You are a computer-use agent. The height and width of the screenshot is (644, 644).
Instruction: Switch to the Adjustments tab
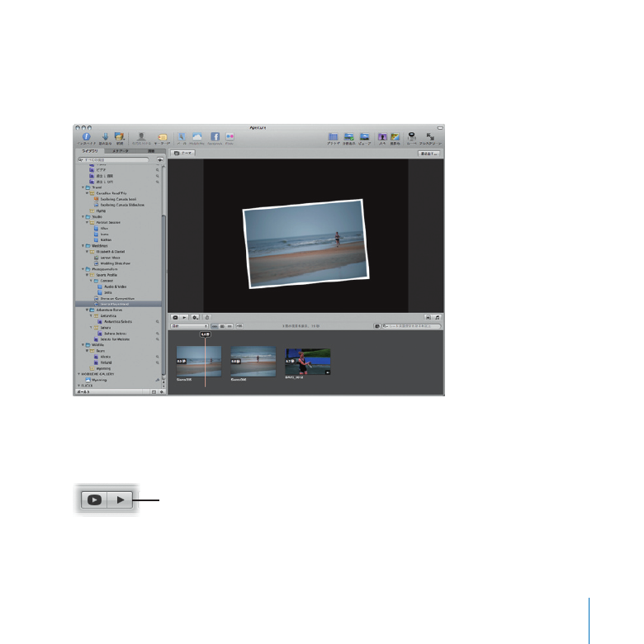tap(151, 151)
